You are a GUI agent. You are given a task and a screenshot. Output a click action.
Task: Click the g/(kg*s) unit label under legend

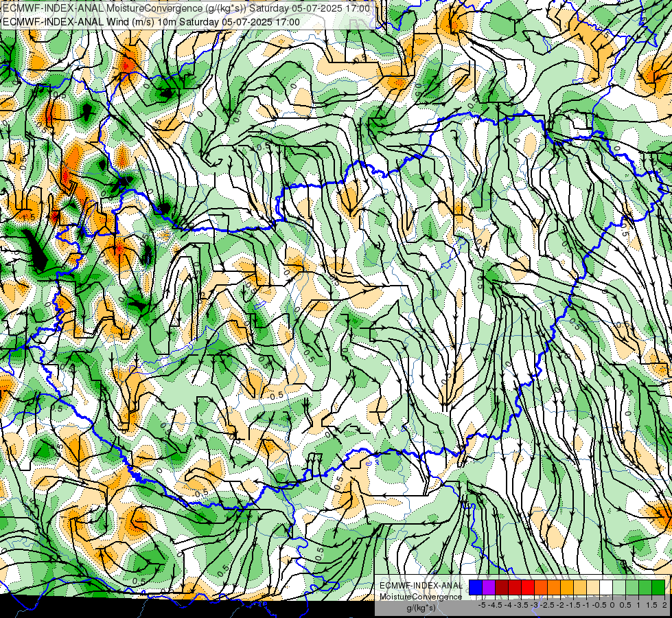[421, 608]
